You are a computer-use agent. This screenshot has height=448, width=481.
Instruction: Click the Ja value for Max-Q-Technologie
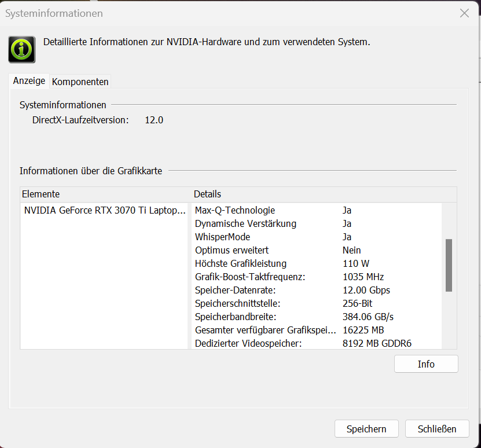(347, 210)
